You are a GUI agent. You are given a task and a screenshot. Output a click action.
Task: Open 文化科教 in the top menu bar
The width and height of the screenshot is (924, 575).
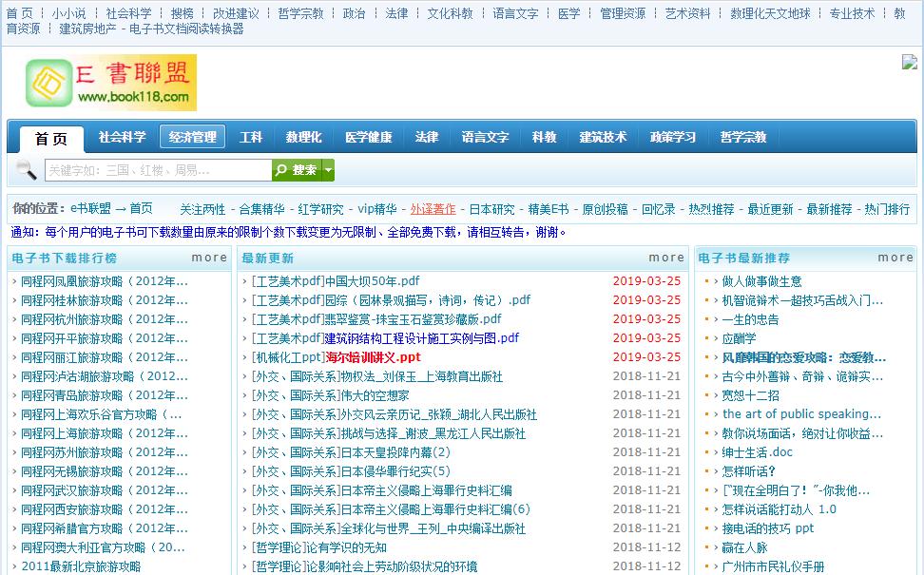click(451, 13)
